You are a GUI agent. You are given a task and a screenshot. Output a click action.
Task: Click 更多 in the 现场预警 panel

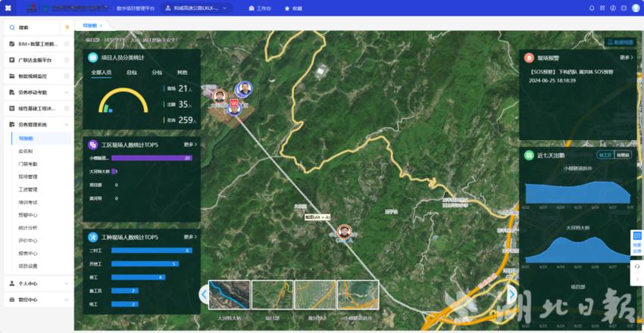coord(625,58)
